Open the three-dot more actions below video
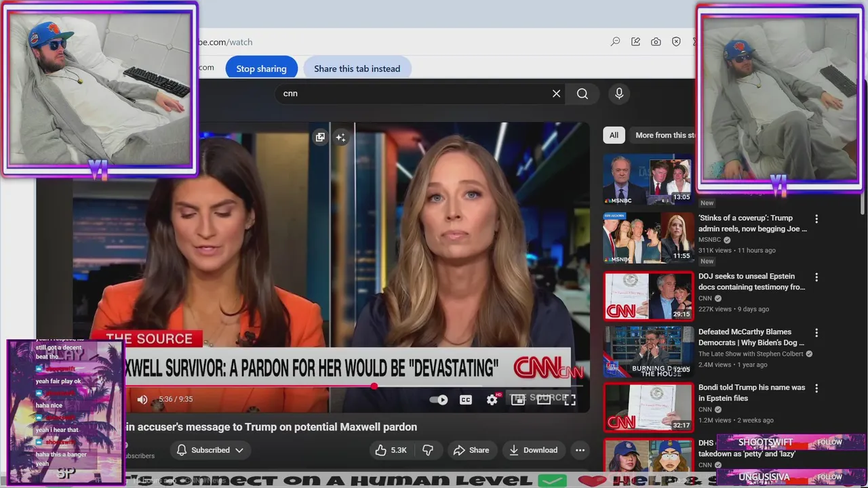This screenshot has height=488, width=868. click(580, 450)
